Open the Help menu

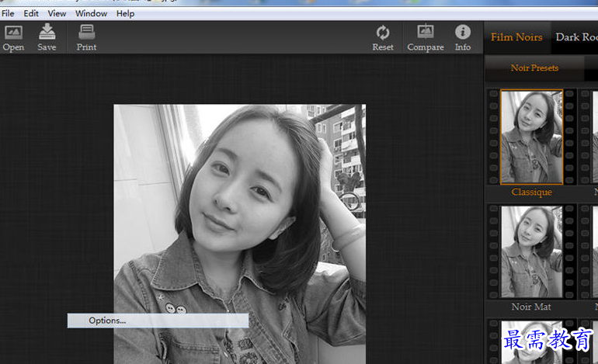tap(125, 14)
